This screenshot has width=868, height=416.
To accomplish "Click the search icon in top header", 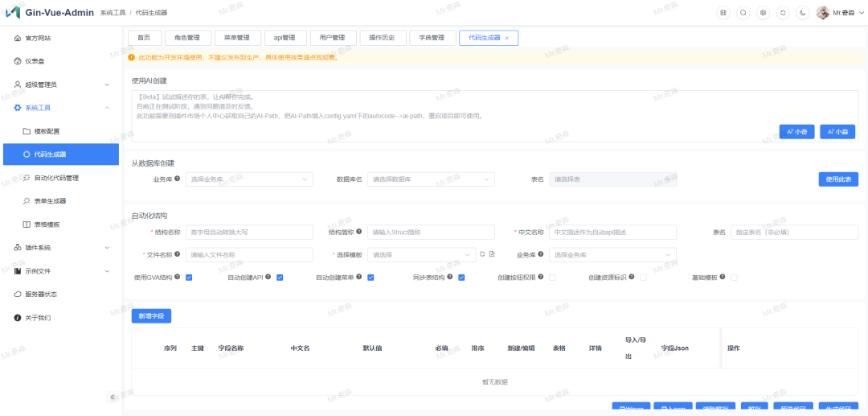I will 743,13.
